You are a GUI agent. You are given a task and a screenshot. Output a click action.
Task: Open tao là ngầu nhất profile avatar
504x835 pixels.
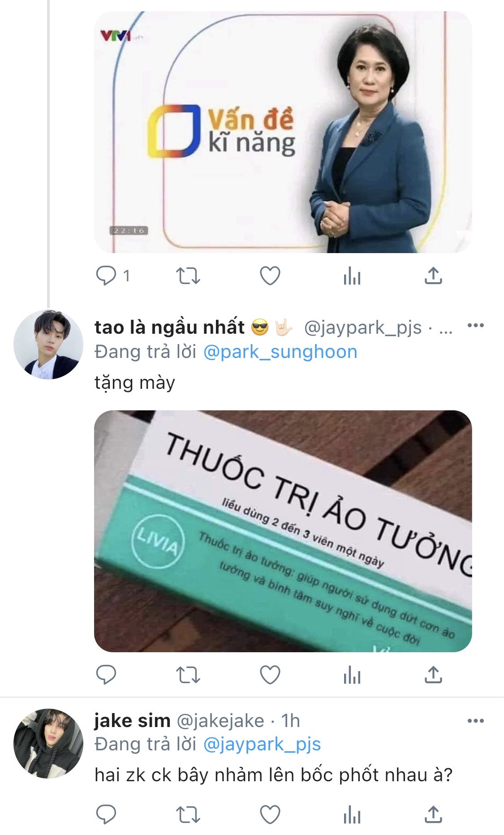(x=48, y=344)
